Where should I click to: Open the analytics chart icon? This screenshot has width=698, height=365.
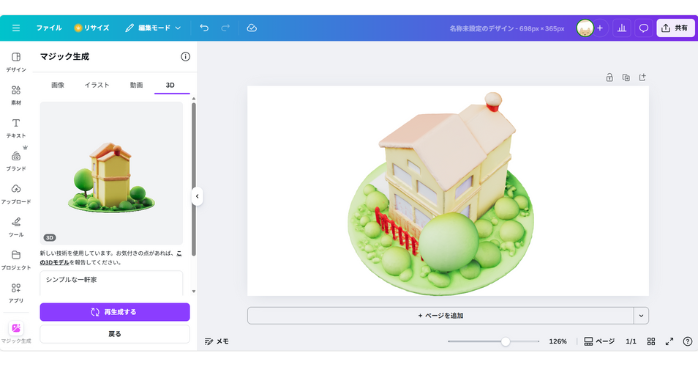click(x=622, y=28)
